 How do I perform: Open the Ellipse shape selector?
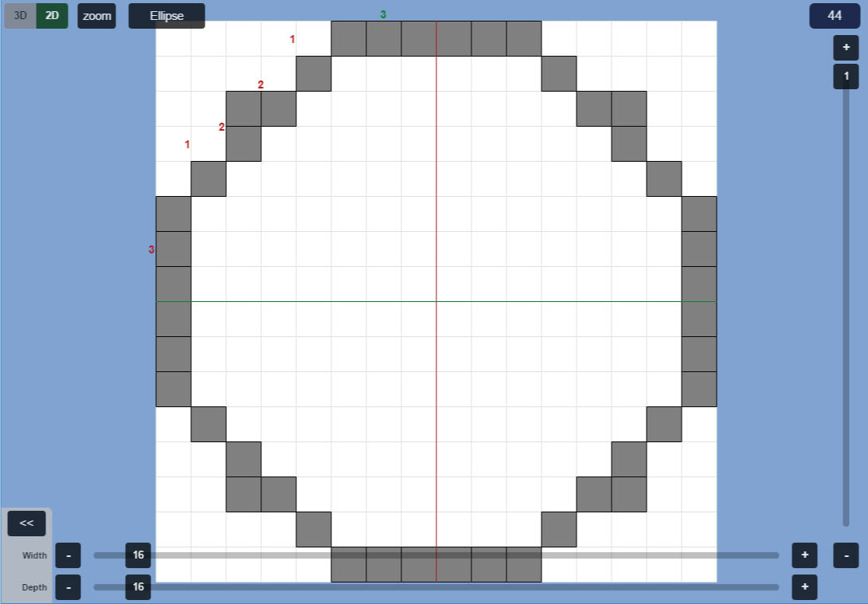[x=166, y=15]
